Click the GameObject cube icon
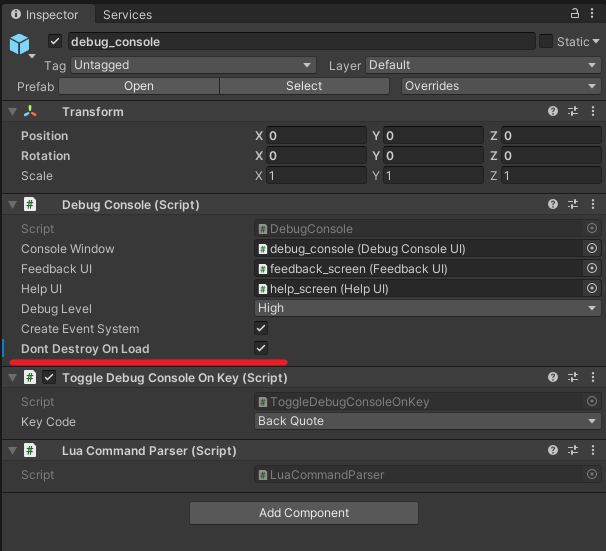The image size is (606, 551). coord(19,44)
